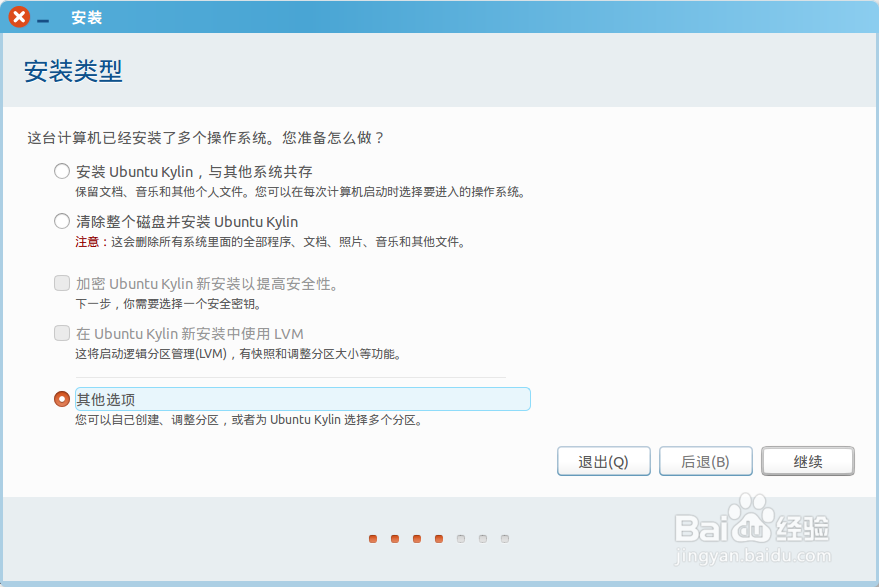Choose "清除整个磁盘并安装 Ubuntu Kylin" option

61,222
